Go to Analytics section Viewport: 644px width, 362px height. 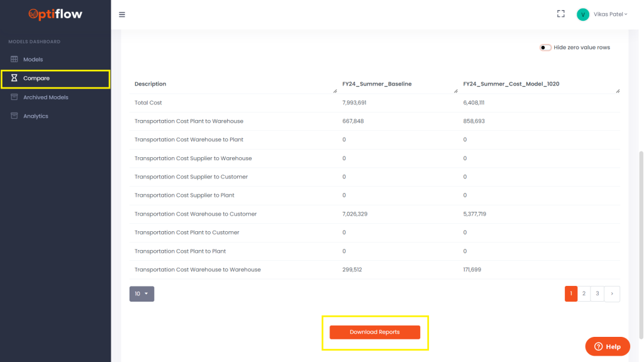click(36, 116)
